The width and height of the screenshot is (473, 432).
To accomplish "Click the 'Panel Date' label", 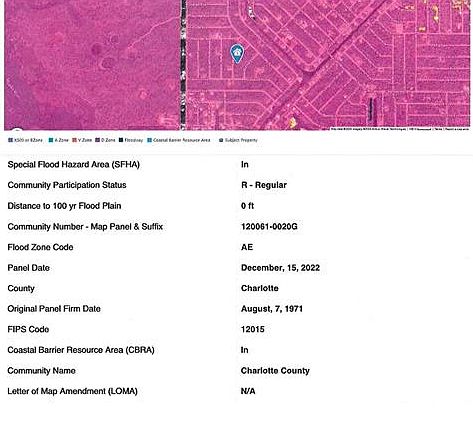I will point(28,268).
